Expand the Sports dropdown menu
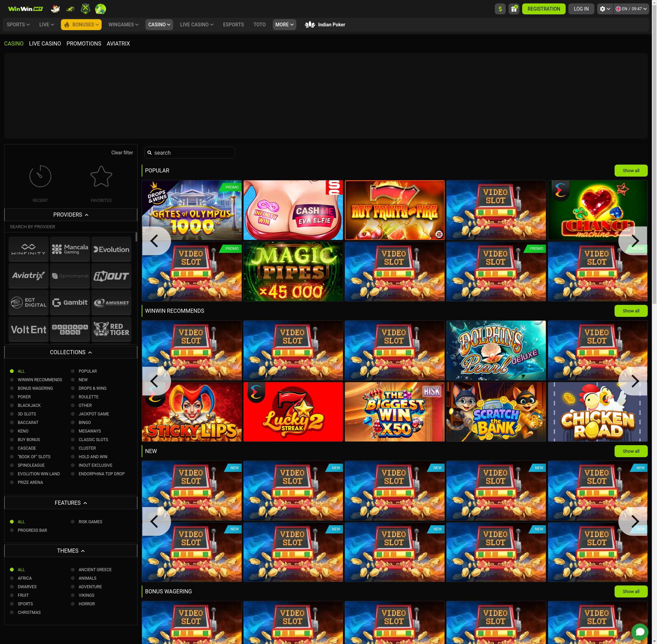Viewport: 657px width, 644px height. coord(18,25)
